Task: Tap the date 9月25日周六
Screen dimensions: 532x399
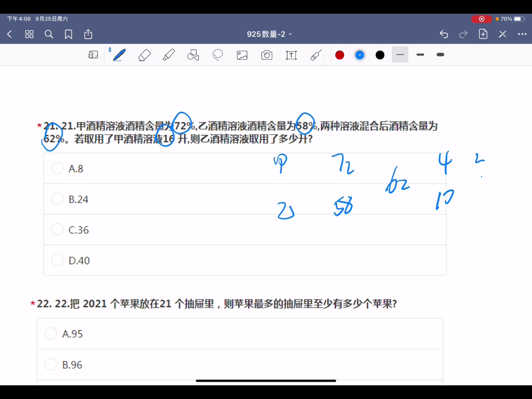Action: pos(52,19)
